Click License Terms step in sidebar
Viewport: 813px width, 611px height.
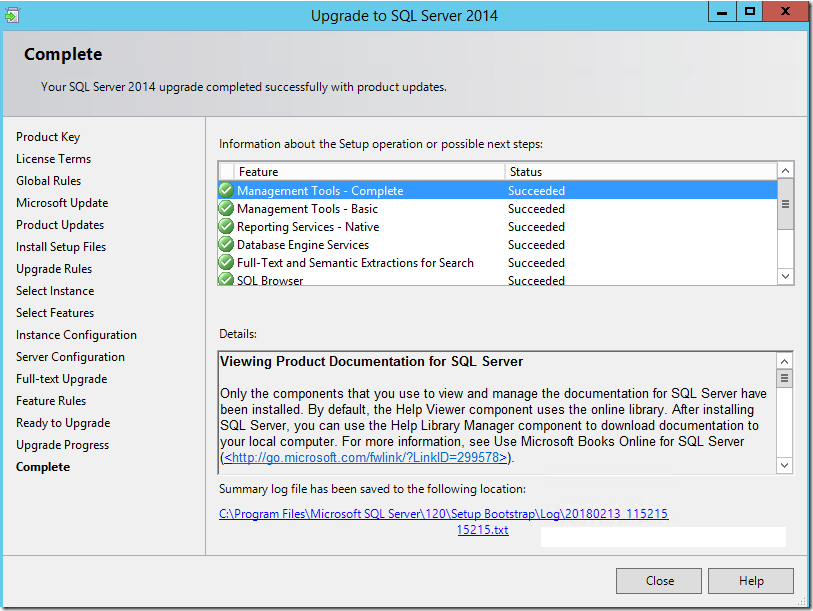click(x=53, y=159)
